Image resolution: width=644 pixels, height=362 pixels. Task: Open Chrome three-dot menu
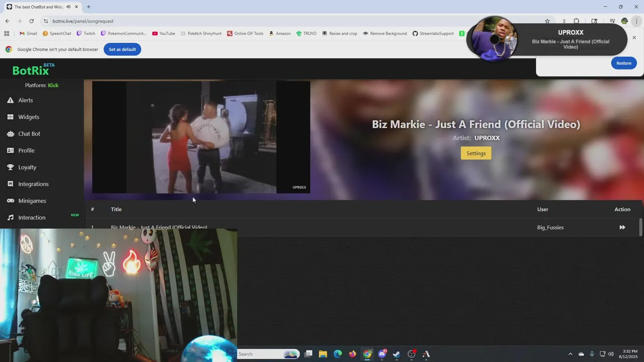(637, 21)
